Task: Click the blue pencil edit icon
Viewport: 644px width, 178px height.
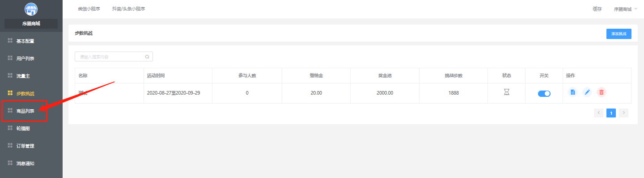Action: click(587, 92)
